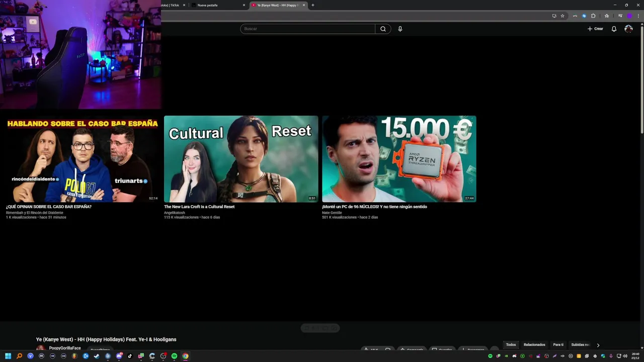Click the Chrome icon in the taskbar
Screen dimensions: 644x362
(185, 356)
